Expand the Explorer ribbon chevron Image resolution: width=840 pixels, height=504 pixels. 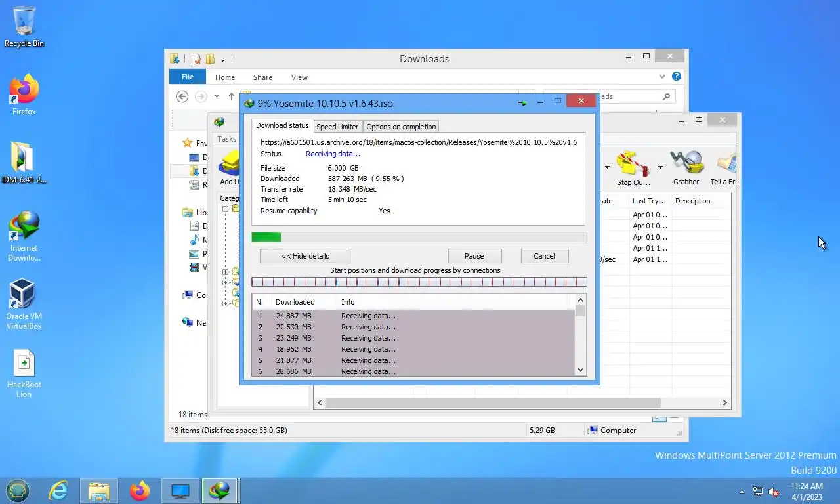click(x=662, y=77)
